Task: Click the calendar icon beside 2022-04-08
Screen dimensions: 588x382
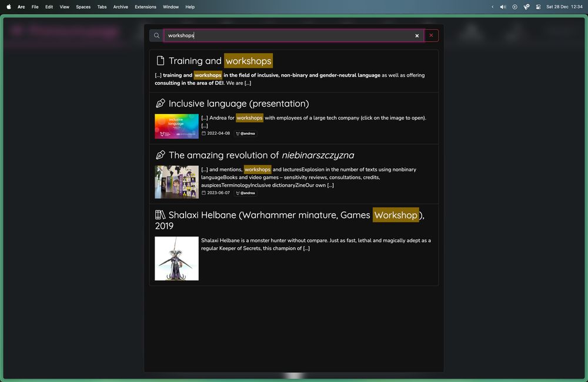Action: pos(203,133)
